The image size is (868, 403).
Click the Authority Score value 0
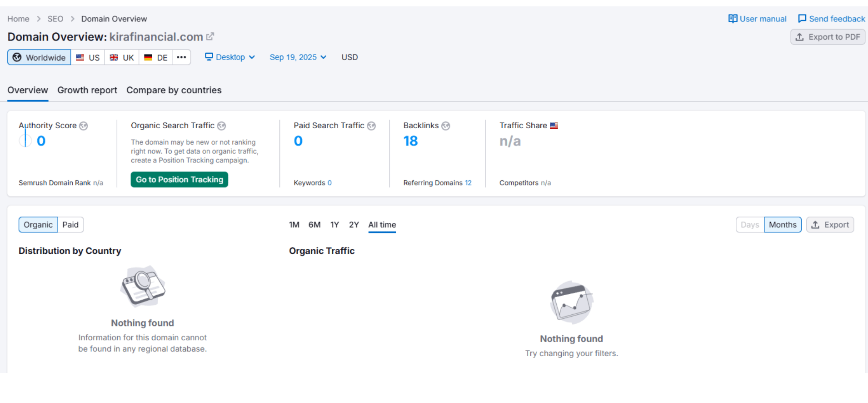(41, 141)
